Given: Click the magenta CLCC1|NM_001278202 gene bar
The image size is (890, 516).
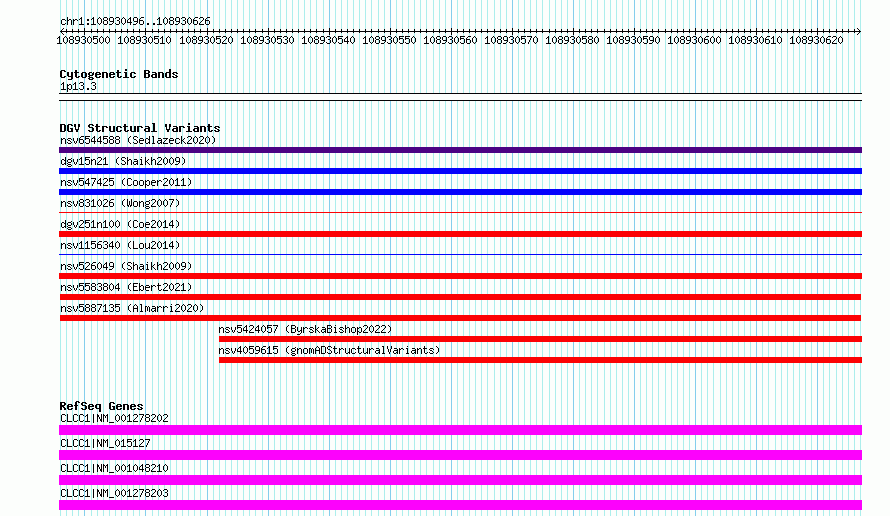Looking at the screenshot, I should point(460,430).
